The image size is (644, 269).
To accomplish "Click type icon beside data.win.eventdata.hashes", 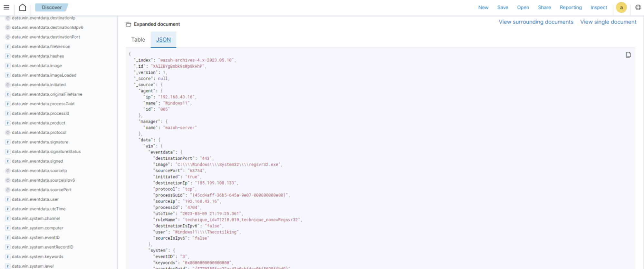I will pos(8,56).
